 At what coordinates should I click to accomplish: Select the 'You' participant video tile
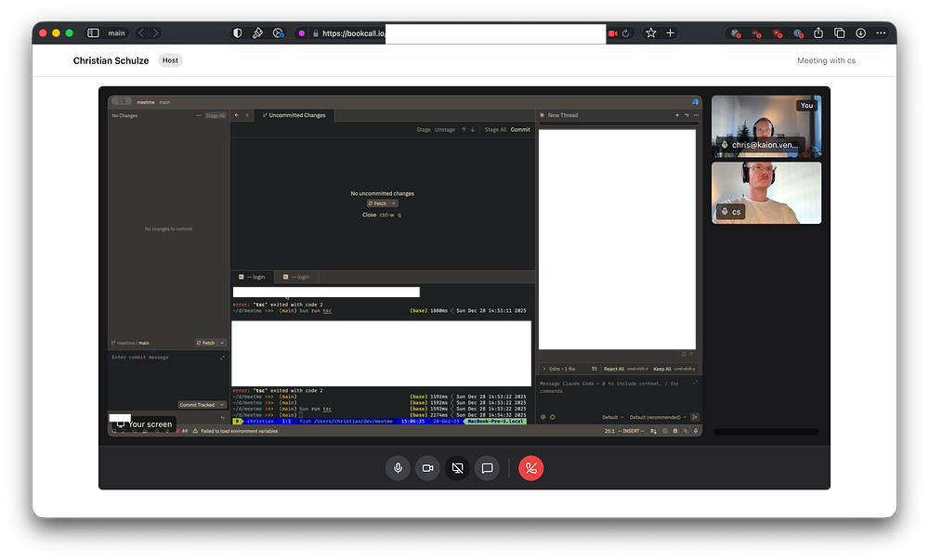(x=766, y=126)
